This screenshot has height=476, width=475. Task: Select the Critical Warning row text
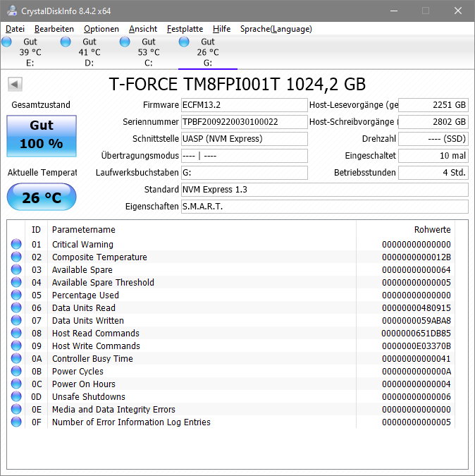82,245
